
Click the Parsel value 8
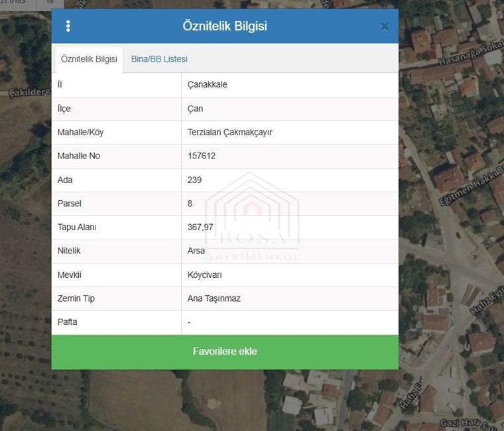click(x=190, y=204)
